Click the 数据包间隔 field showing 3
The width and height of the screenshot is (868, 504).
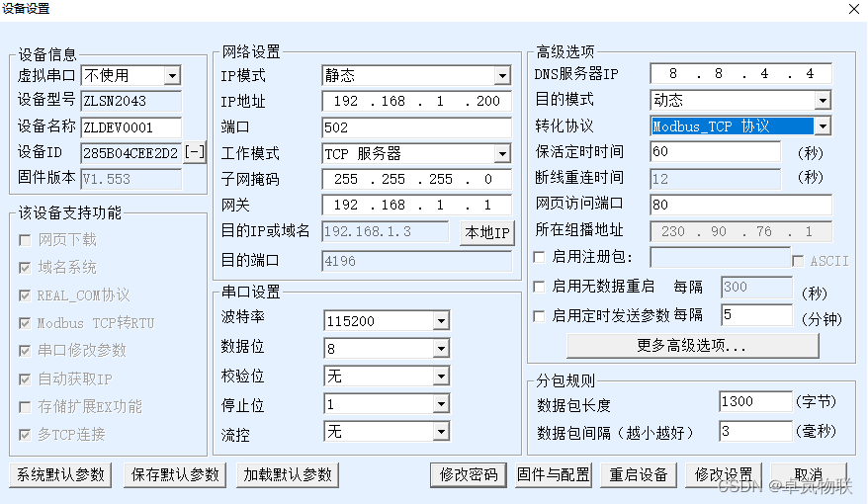[x=755, y=431]
